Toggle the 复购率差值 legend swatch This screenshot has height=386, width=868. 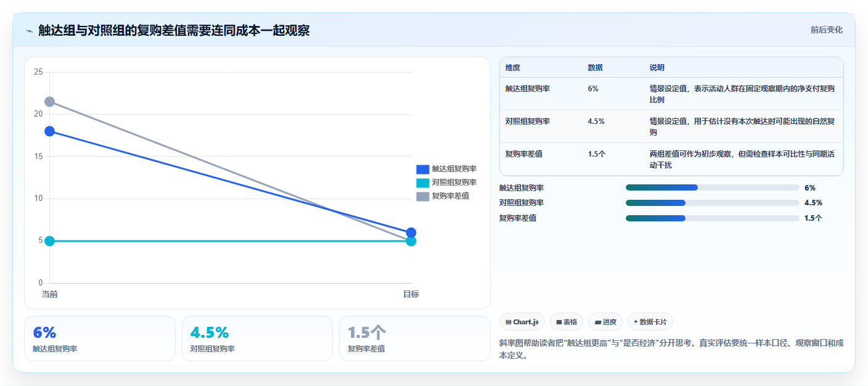(x=422, y=196)
